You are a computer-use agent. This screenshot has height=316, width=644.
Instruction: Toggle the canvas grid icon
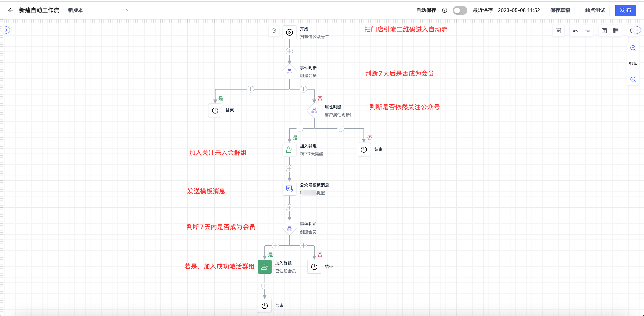616,31
